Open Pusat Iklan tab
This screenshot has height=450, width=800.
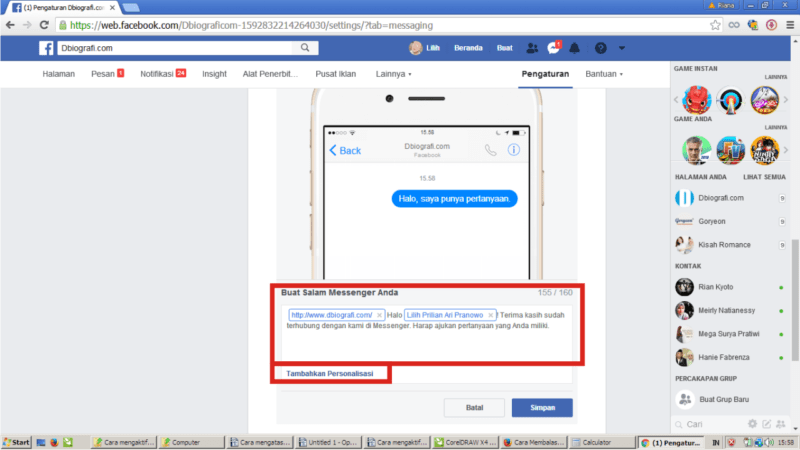pos(336,74)
